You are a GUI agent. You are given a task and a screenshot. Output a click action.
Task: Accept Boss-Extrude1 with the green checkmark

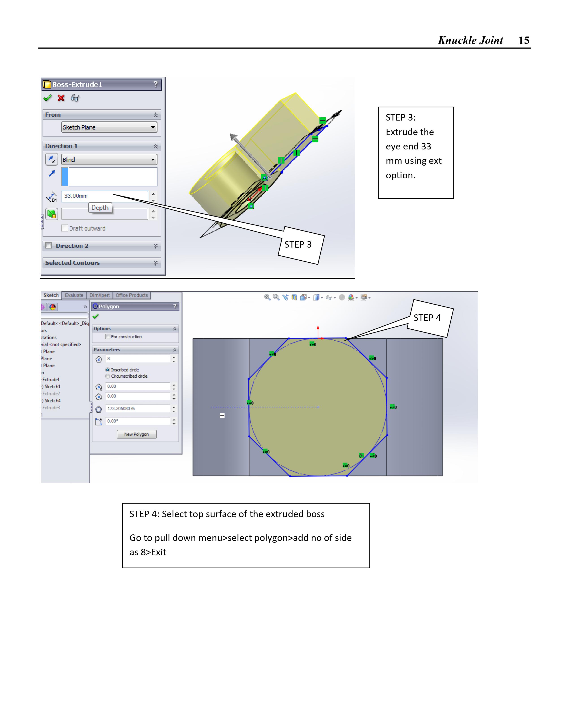click(x=48, y=98)
